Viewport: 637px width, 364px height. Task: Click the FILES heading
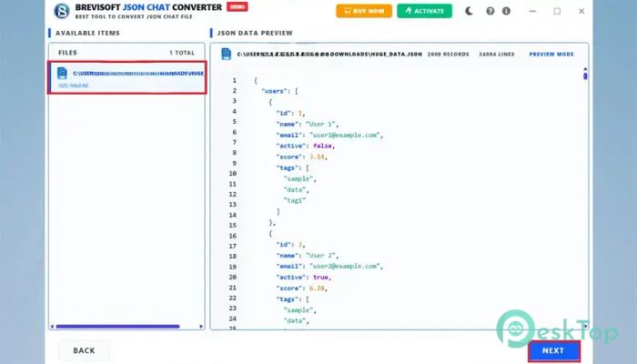67,53
